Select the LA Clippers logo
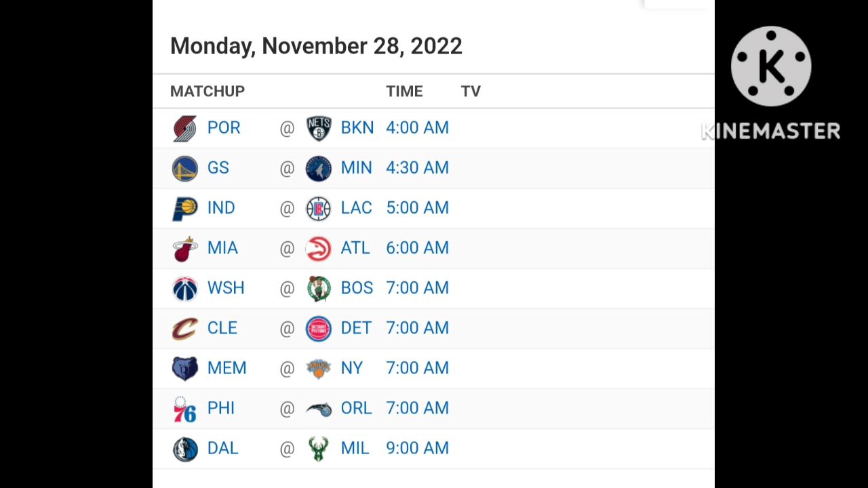The height and width of the screenshot is (488, 868). point(319,208)
